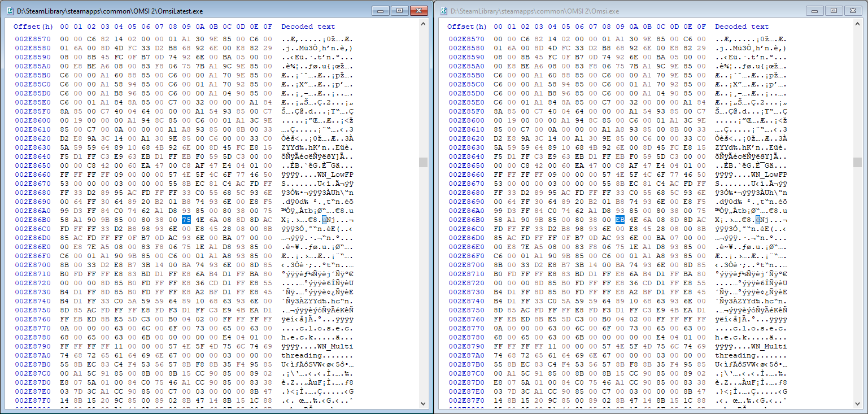Click the Offset(h) header in OmsiLatest.exe

(x=33, y=27)
